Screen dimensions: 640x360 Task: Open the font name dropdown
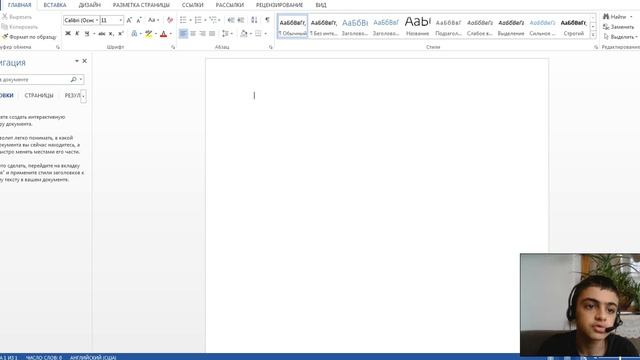[97, 20]
